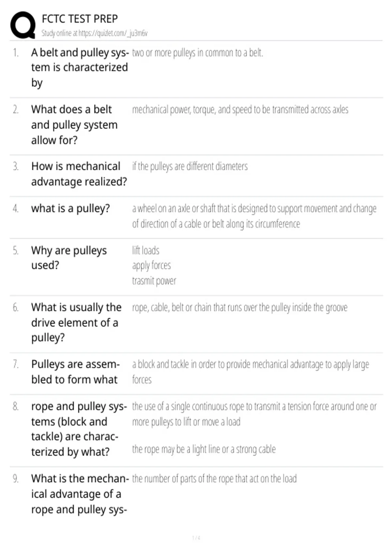This screenshot has height=556, width=392.
Task: Click the page number 1/4 indicator
Action: point(196,538)
